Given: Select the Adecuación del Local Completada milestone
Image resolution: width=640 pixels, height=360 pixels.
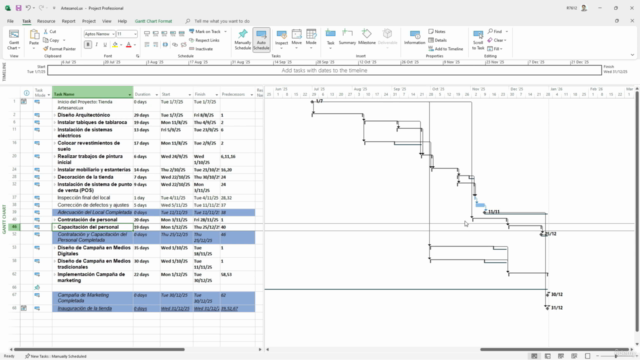Looking at the screenshot, I should coord(94,212).
